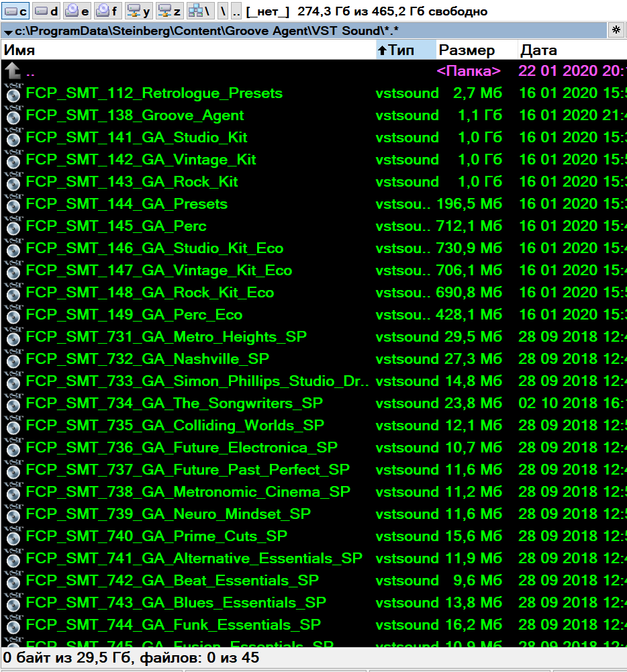Open optical drive f

108,11
